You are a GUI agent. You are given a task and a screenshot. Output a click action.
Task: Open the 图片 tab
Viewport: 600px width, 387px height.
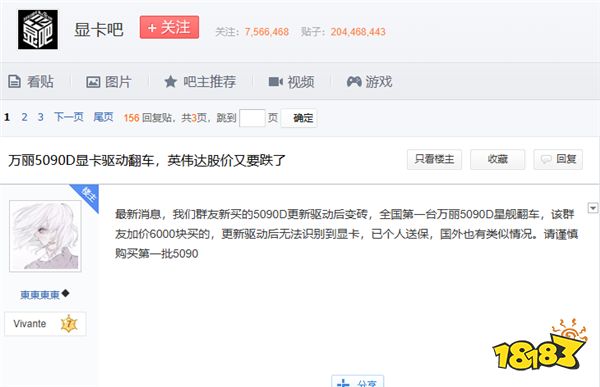click(109, 82)
